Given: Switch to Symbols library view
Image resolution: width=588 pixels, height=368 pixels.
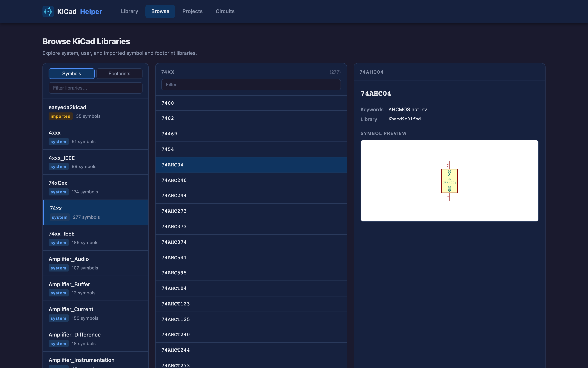Looking at the screenshot, I should pyautogui.click(x=72, y=74).
